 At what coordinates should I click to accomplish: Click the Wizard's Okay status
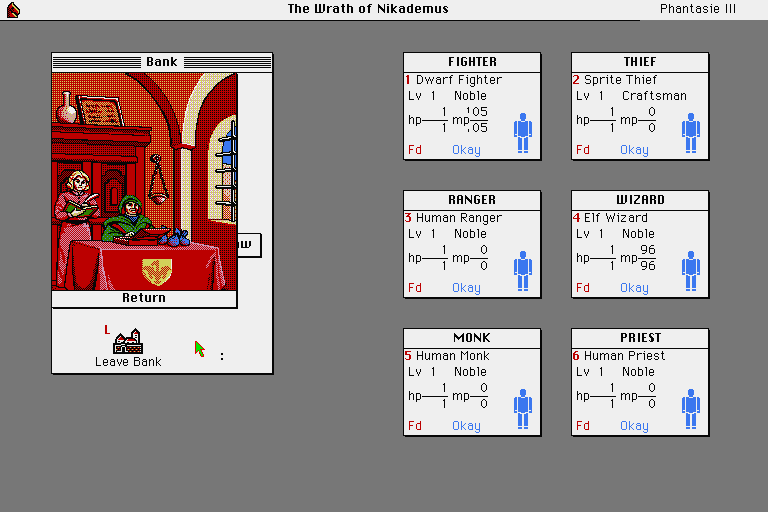634,289
